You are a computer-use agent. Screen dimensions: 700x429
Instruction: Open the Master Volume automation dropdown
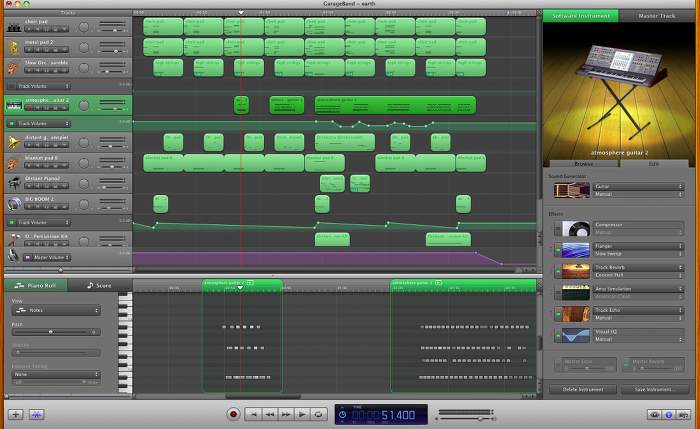point(52,257)
